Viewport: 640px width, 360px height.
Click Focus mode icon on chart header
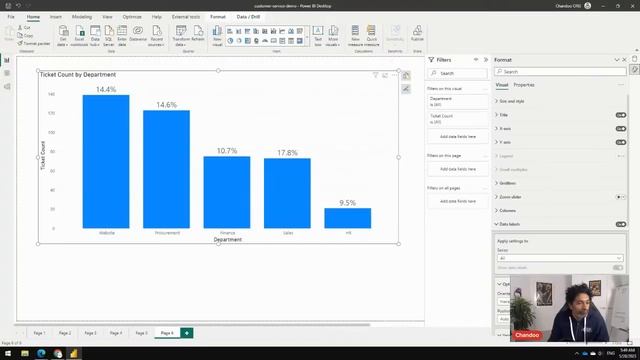coord(385,75)
